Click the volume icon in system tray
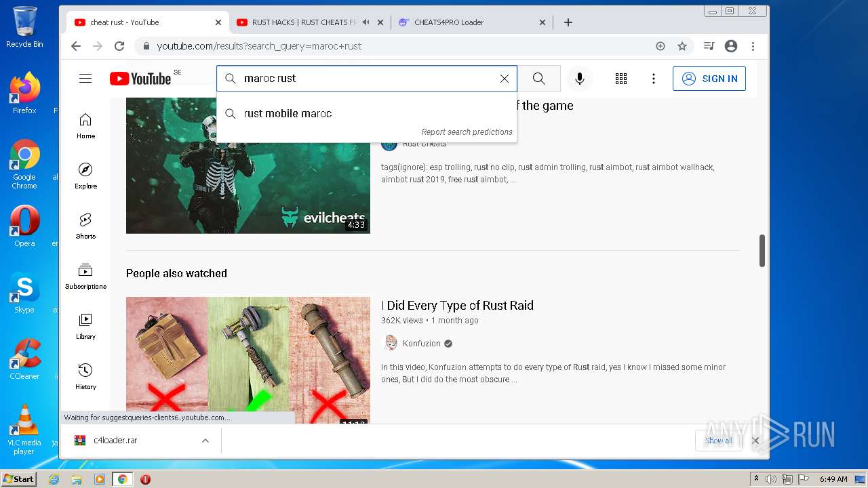The image size is (868, 488). click(x=771, y=479)
